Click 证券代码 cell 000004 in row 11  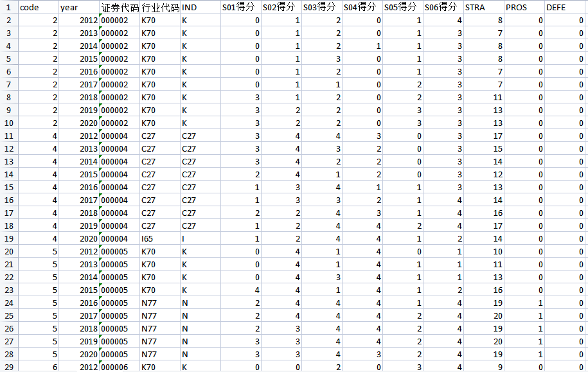tap(120, 136)
